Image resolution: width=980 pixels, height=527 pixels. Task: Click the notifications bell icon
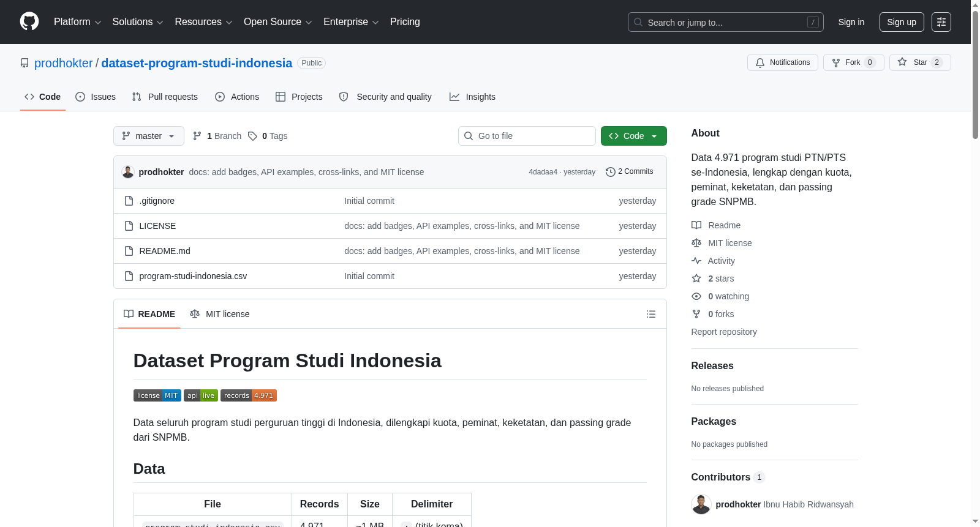[x=760, y=62]
